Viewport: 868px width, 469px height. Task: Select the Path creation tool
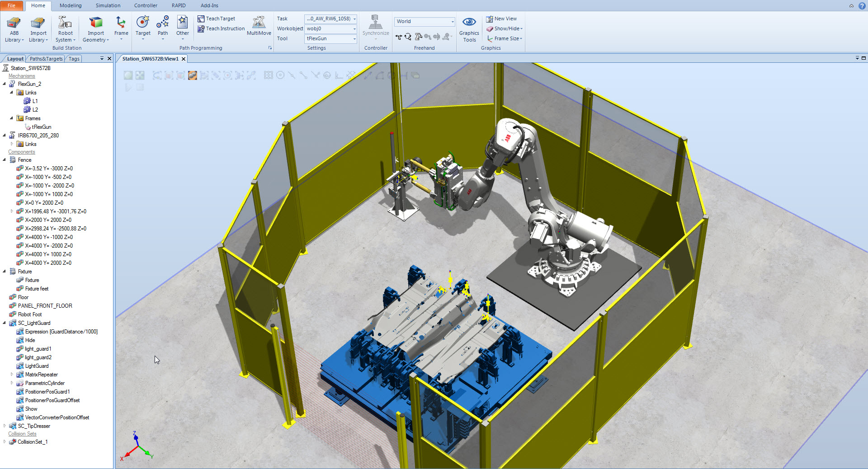[162, 25]
